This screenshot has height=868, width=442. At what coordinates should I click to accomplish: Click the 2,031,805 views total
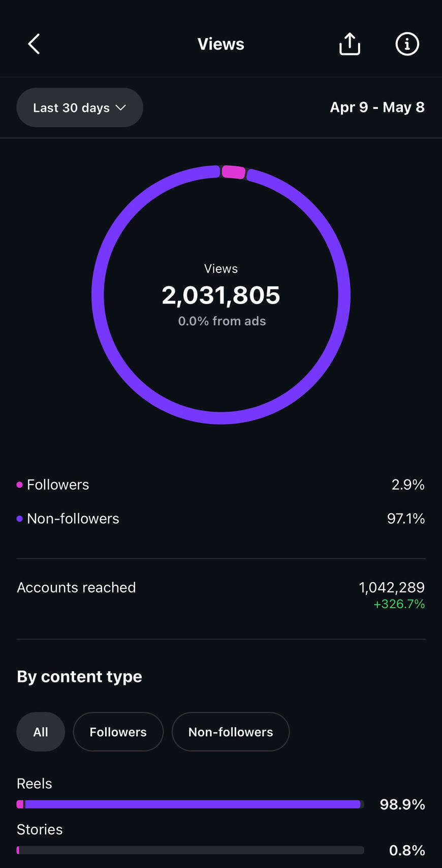[x=221, y=295]
